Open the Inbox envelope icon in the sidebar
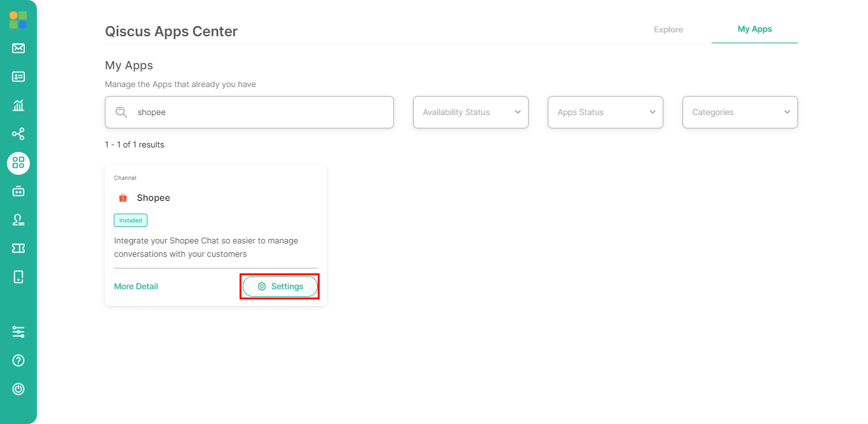 tap(18, 48)
